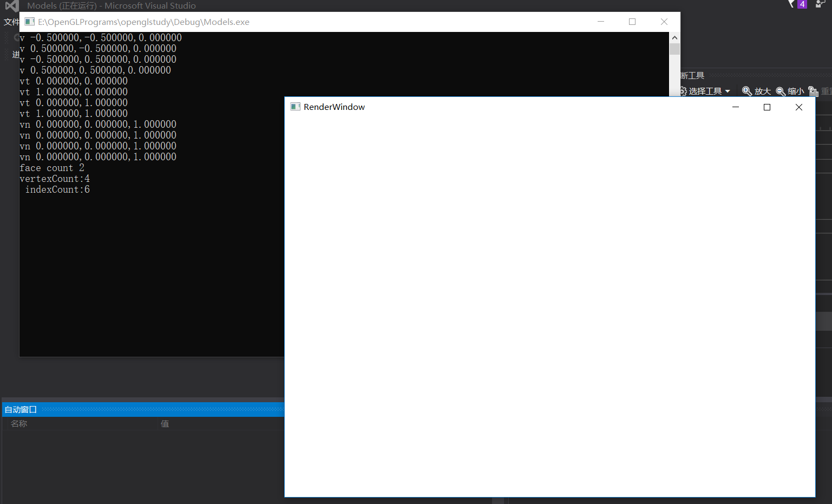Select the 自动窗口 panel title
This screenshot has height=504, width=832.
(21, 410)
